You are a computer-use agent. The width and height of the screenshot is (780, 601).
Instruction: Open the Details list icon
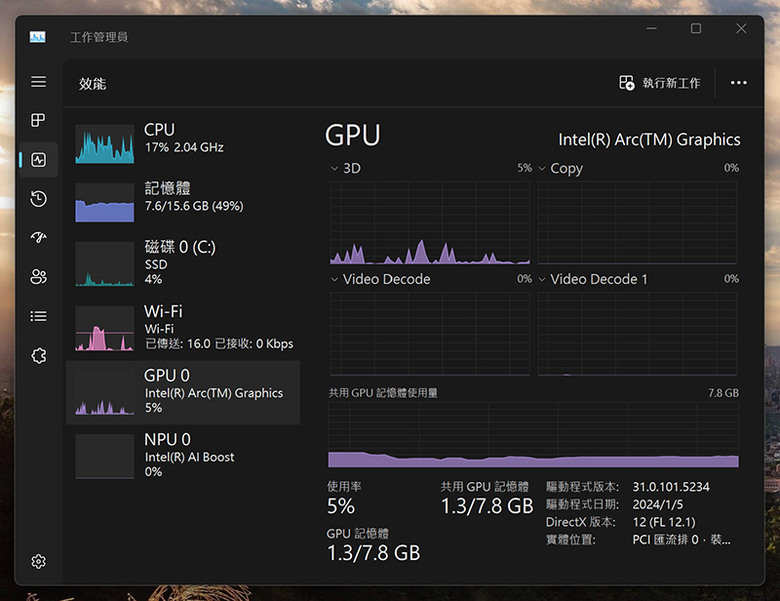pyautogui.click(x=38, y=316)
